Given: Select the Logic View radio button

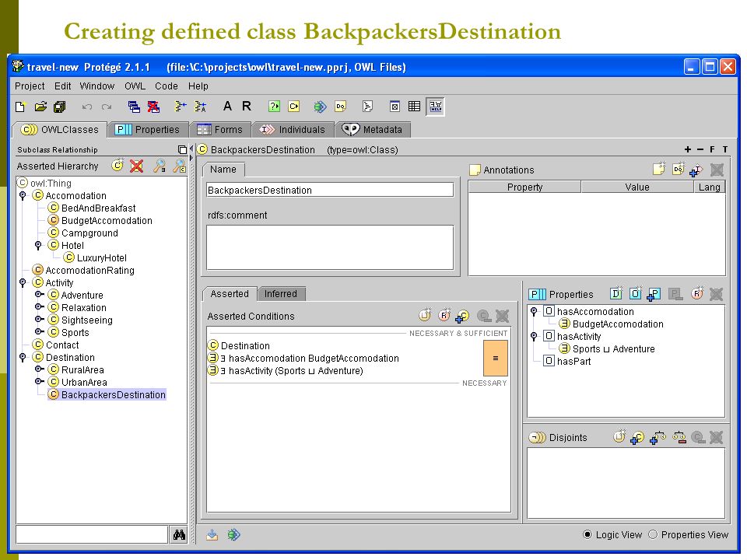Looking at the screenshot, I should (587, 534).
